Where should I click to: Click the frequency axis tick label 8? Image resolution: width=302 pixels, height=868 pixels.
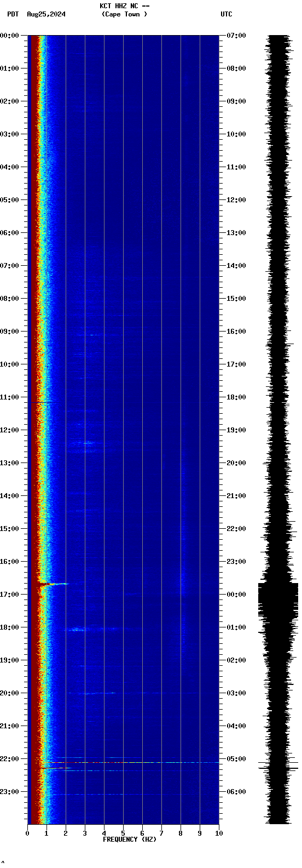click(x=181, y=833)
